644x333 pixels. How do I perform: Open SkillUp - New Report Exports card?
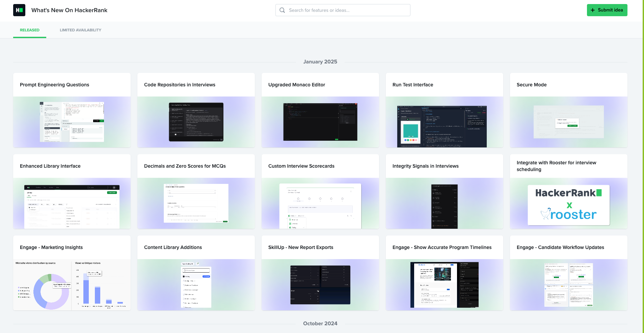[x=300, y=247]
